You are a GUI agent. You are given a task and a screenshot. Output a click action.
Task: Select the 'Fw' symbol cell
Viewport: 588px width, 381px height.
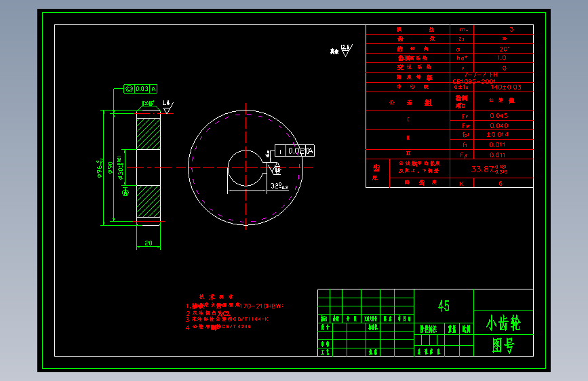[465, 126]
